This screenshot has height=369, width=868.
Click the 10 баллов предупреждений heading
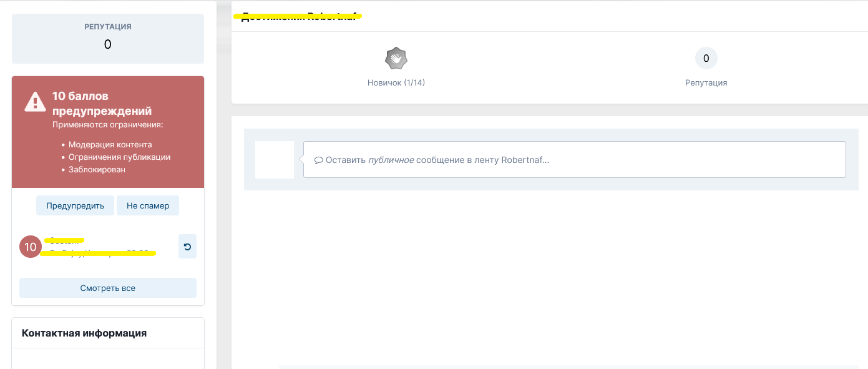(102, 104)
